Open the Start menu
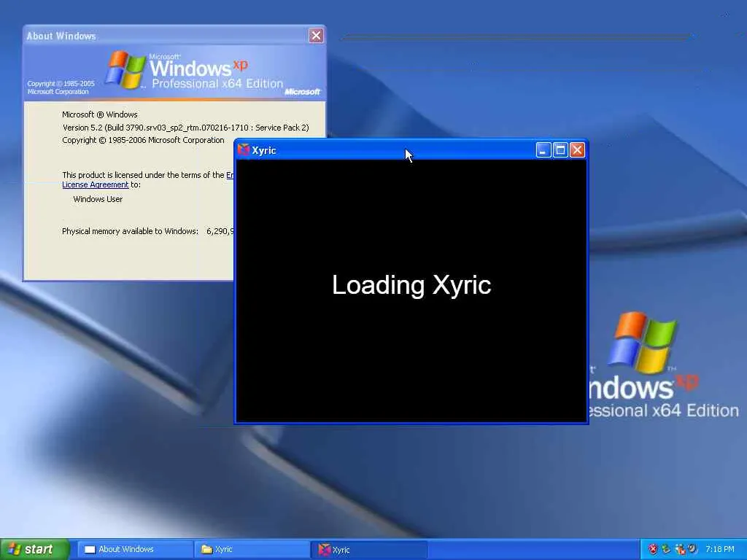The width and height of the screenshot is (747, 560). point(35,549)
